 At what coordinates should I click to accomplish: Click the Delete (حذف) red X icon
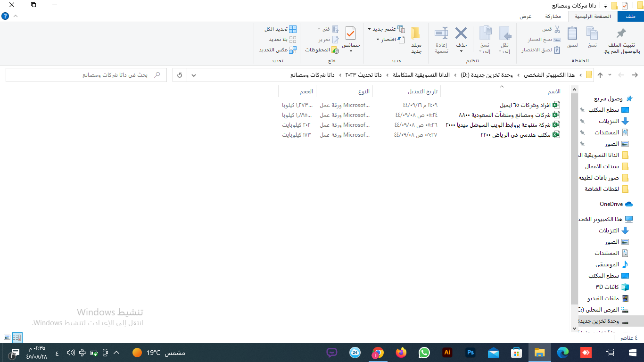pos(461,34)
